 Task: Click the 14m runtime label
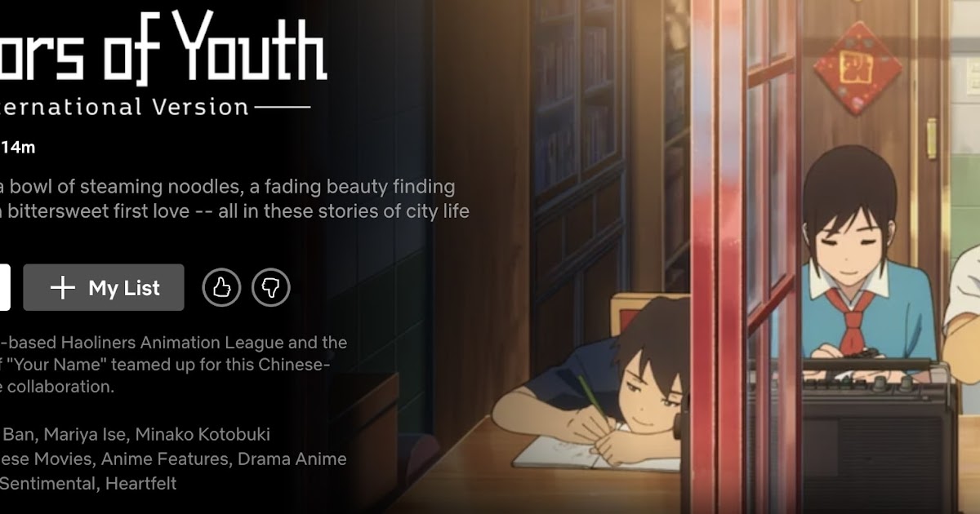[18, 148]
